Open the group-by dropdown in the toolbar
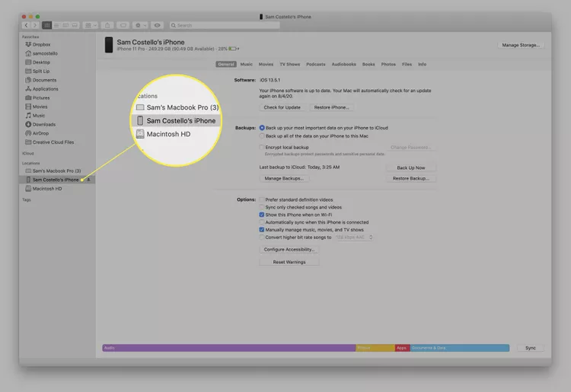The width and height of the screenshot is (571, 392). (x=91, y=25)
